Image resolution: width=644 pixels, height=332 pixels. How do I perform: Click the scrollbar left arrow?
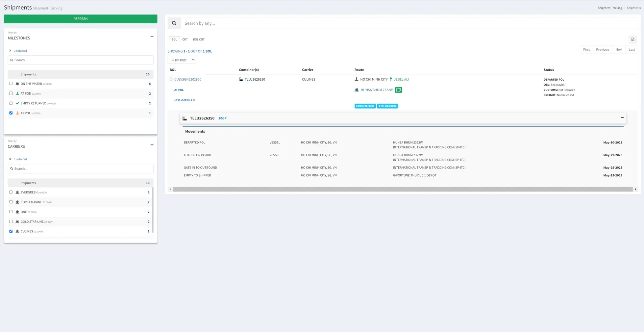170,189
